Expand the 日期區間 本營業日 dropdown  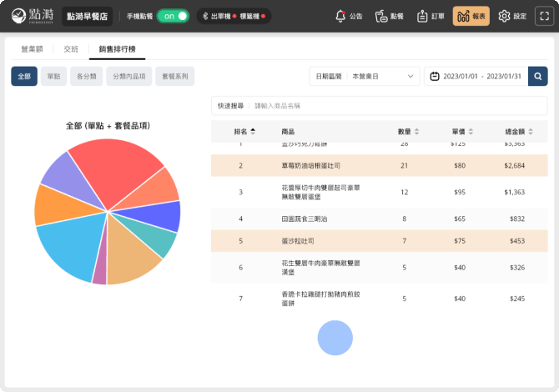(365, 77)
